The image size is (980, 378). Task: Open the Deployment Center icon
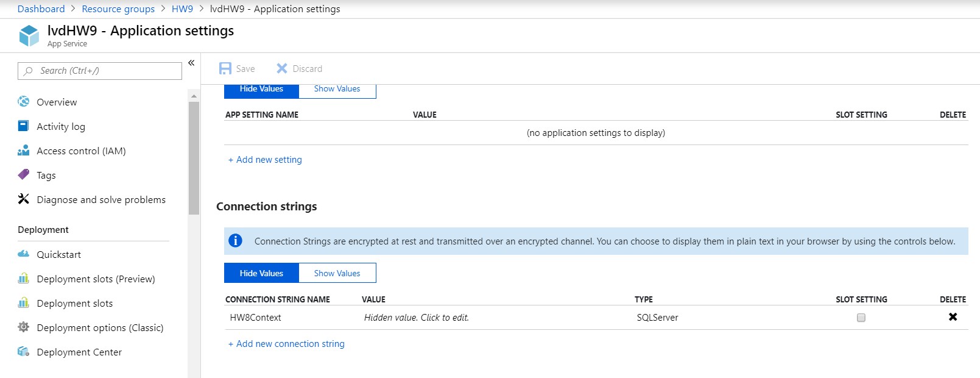point(24,352)
